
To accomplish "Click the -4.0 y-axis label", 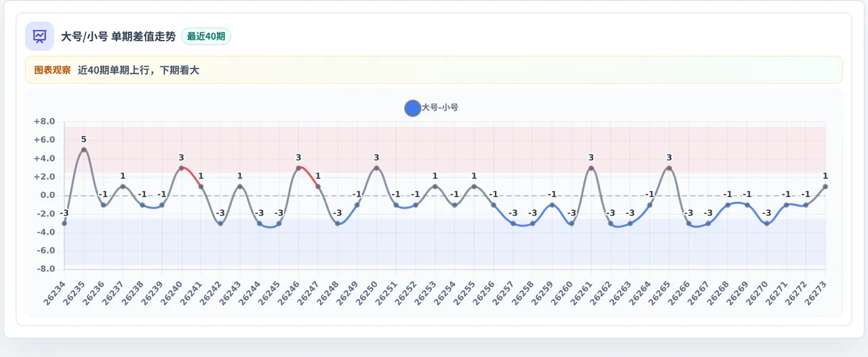I will [45, 232].
